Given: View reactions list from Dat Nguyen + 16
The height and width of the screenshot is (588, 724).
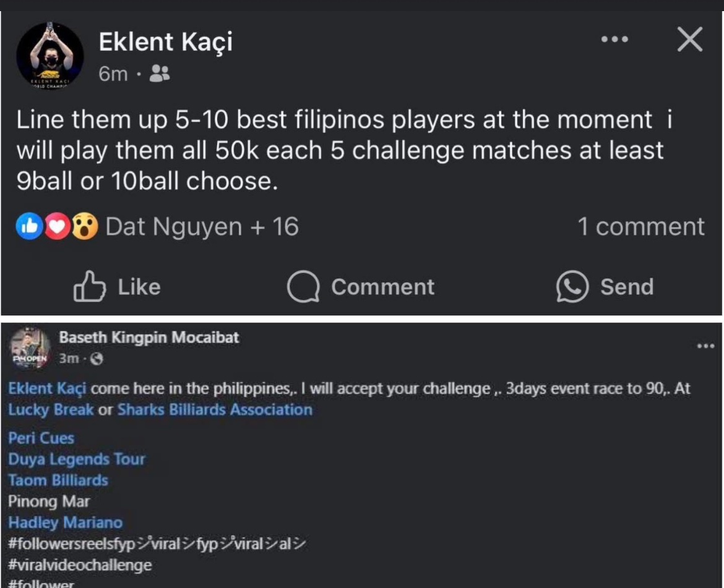Looking at the screenshot, I should [x=202, y=227].
